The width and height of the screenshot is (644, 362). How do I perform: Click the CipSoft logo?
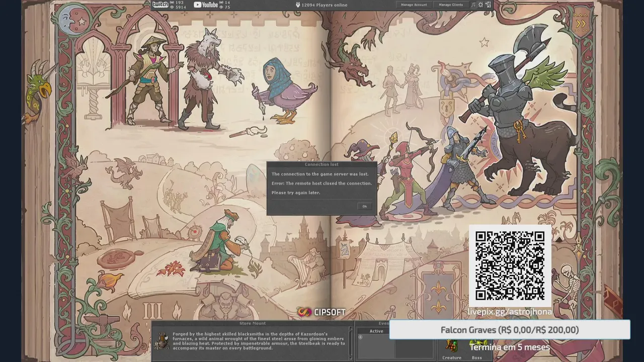point(321,312)
